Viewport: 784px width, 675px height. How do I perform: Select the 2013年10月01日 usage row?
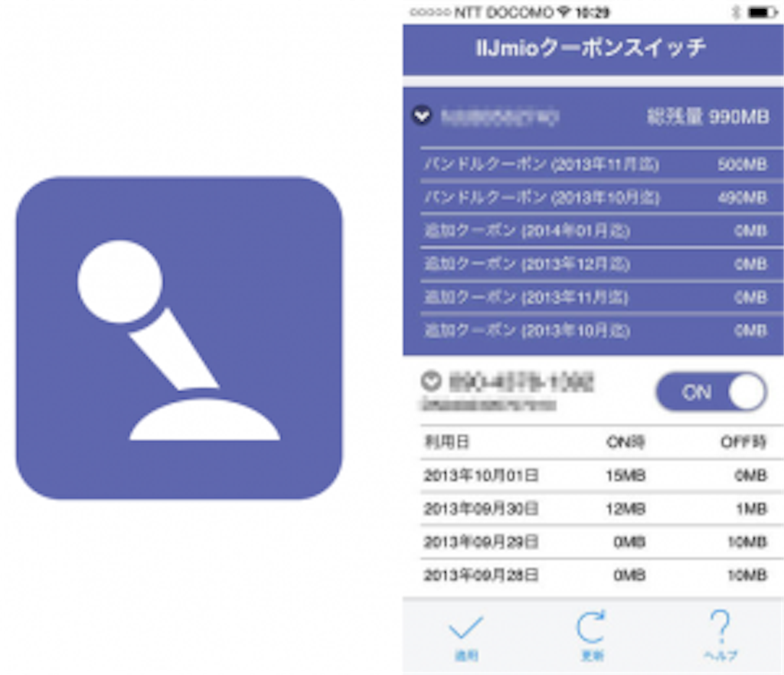595,475
